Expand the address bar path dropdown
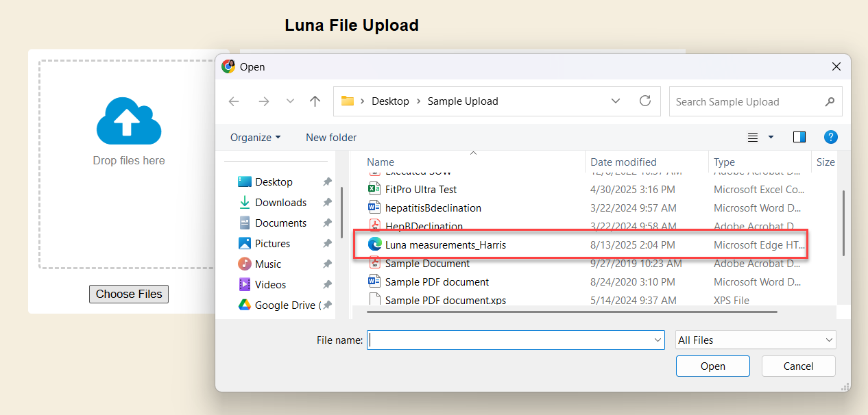 [x=616, y=101]
